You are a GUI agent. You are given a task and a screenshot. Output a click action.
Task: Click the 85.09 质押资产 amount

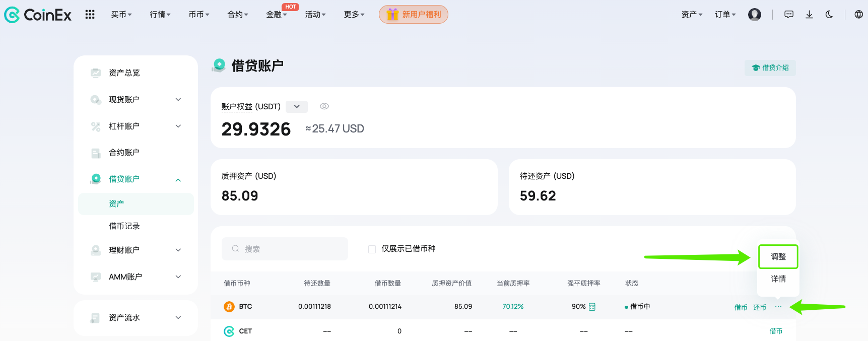(240, 196)
